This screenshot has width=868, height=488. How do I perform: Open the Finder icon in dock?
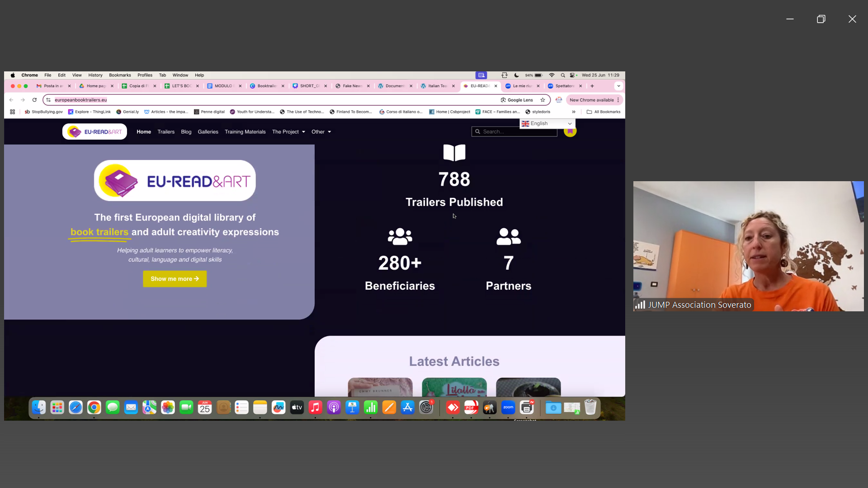point(39,408)
